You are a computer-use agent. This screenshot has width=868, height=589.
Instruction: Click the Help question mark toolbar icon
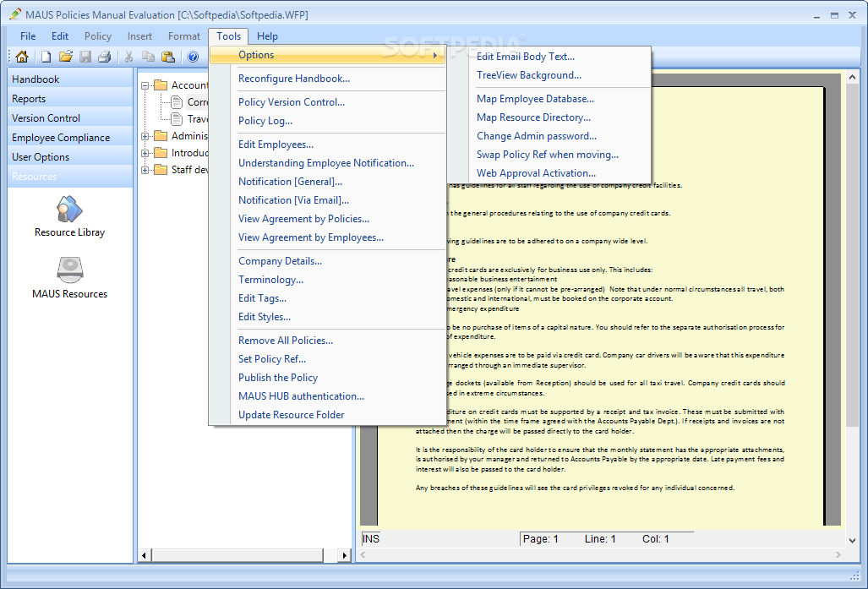click(x=194, y=57)
